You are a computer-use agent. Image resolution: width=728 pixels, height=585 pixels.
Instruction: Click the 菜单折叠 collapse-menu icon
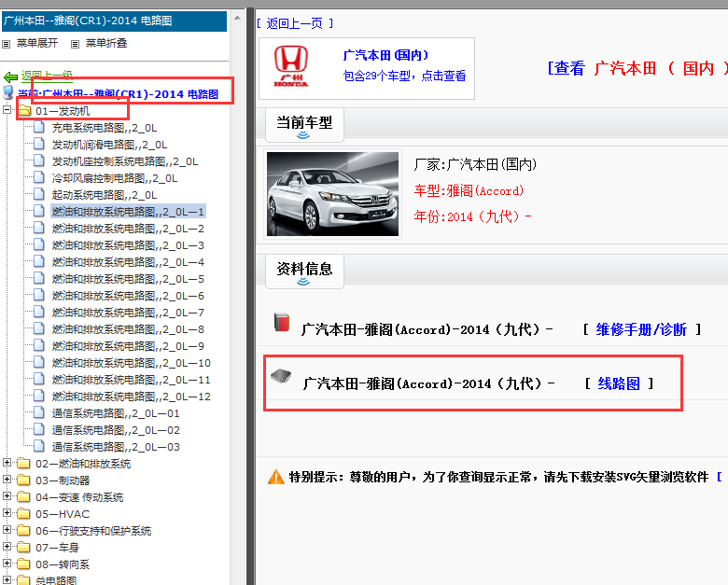coord(75,44)
